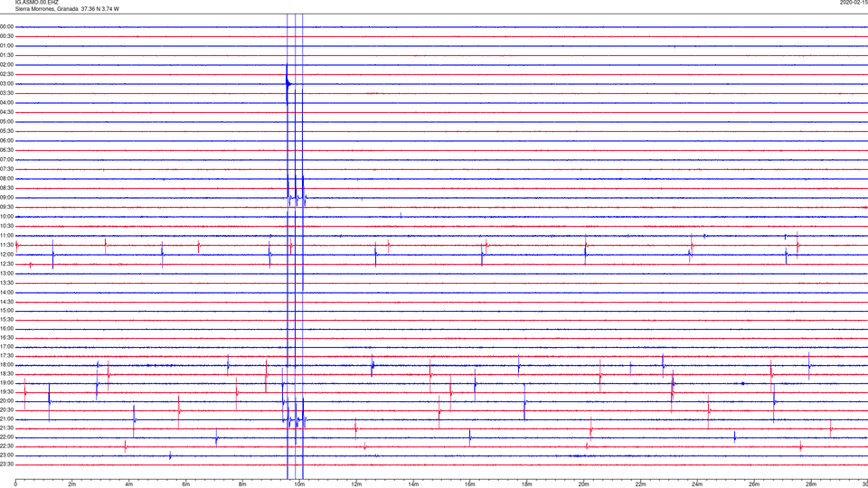This screenshot has height=488, width=868.
Task: Click the 28m tick label on x-axis
Action: pyautogui.click(x=811, y=484)
